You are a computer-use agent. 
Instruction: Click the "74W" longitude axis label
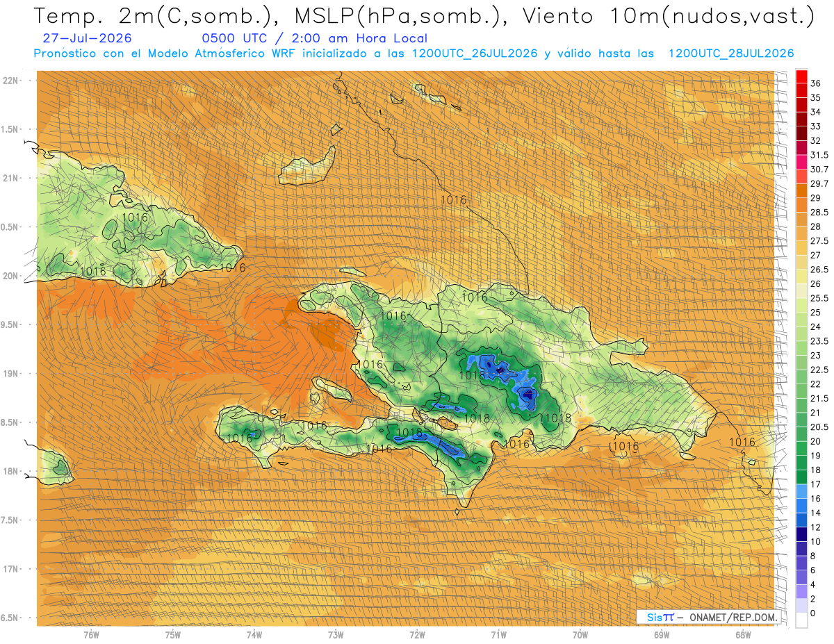tap(254, 634)
